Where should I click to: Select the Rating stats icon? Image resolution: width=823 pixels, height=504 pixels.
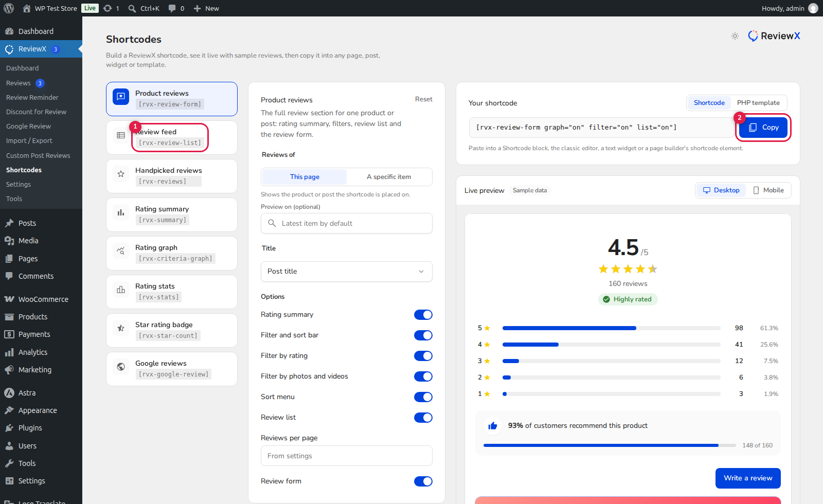[x=121, y=290]
